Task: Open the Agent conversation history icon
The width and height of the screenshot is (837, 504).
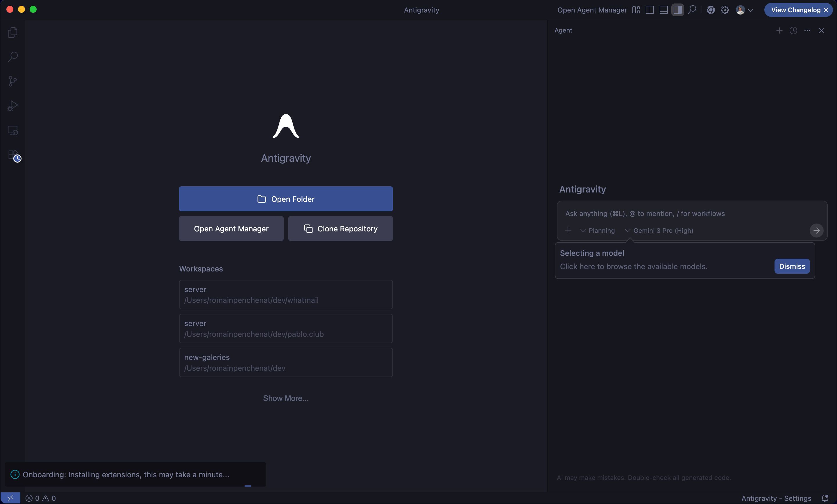Action: [x=793, y=30]
